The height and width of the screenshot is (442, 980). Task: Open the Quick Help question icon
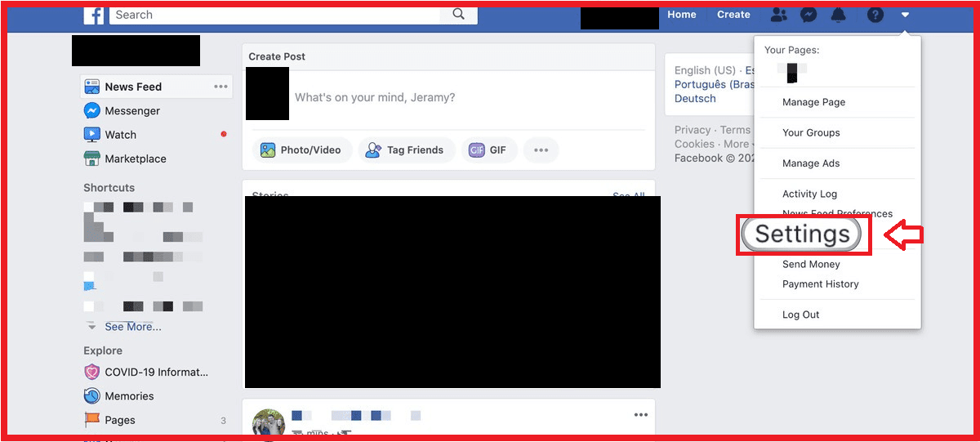(875, 15)
